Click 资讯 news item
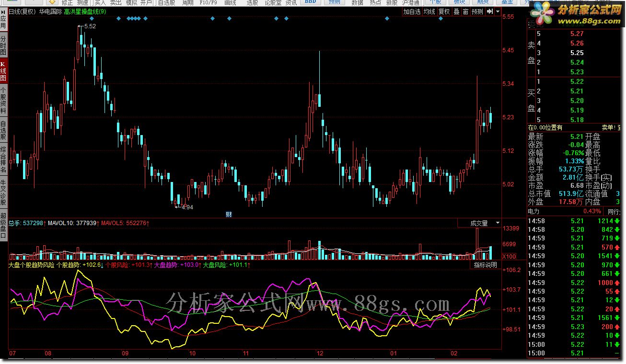The height and width of the screenshot is (364, 626). coord(291,2)
